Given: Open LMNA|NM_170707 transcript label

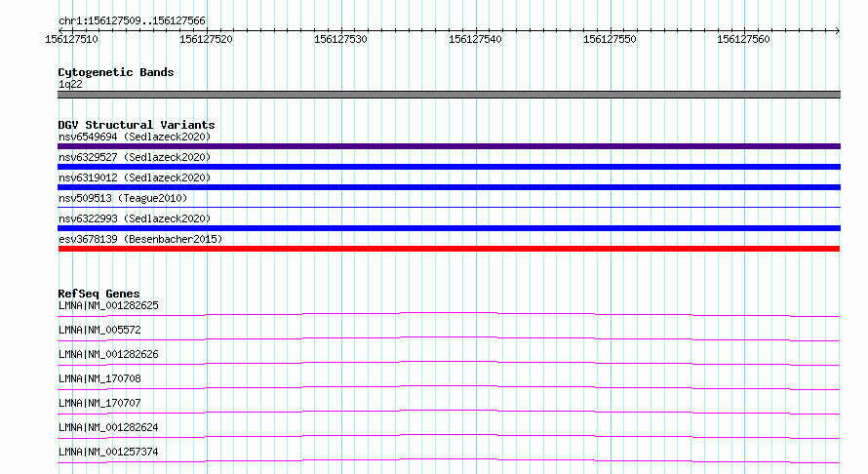Looking at the screenshot, I should (x=99, y=403).
